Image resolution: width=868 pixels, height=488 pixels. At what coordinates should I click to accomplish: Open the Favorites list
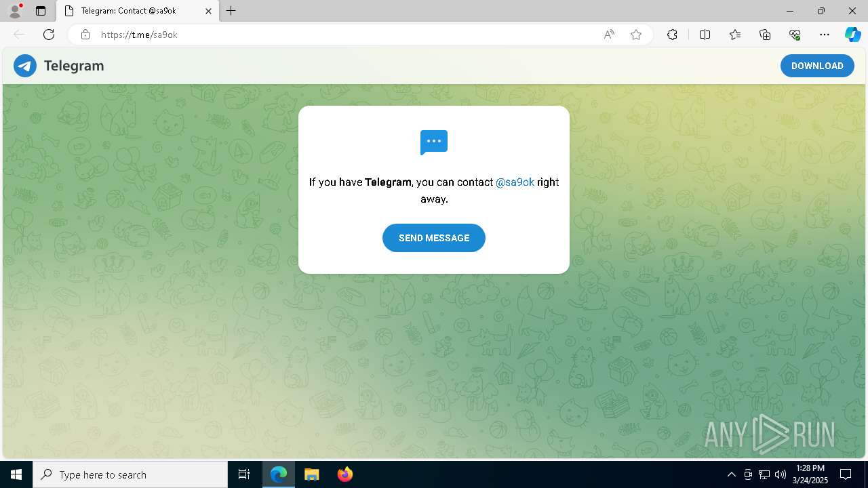click(x=735, y=35)
